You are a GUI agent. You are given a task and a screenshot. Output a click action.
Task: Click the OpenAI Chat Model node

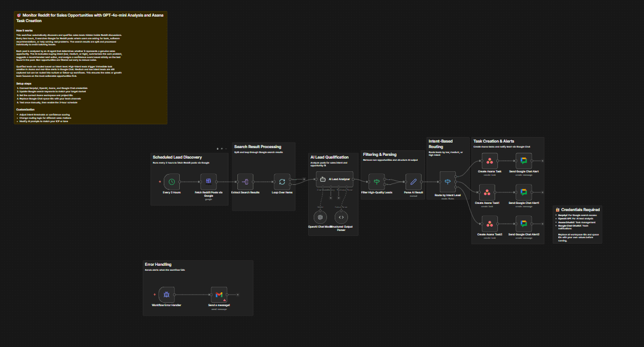point(320,217)
